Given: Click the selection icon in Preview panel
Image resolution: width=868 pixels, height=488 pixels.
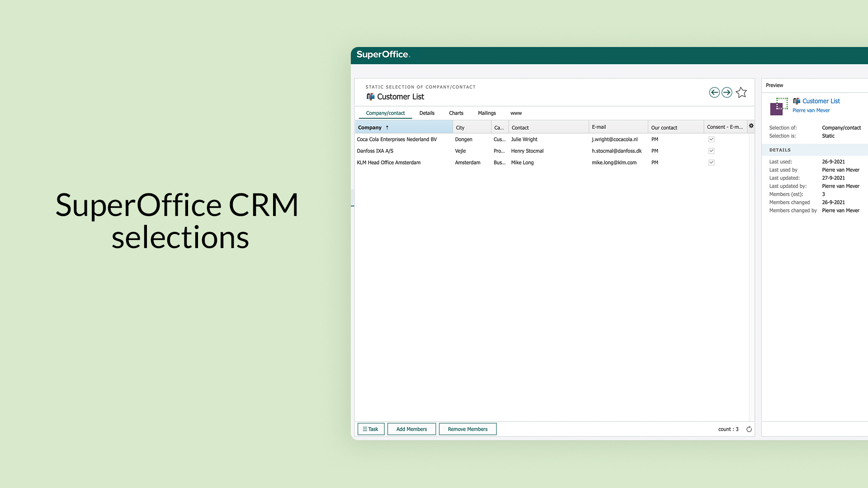Looking at the screenshot, I should tap(779, 106).
